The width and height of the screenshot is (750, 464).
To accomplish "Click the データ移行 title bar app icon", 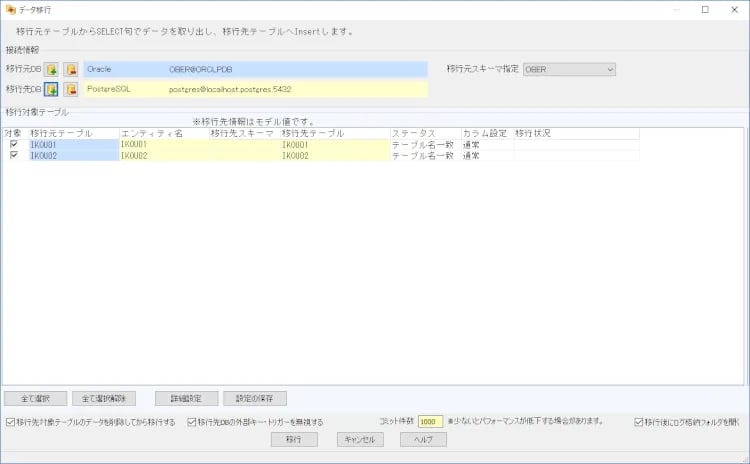I will tap(10, 9).
